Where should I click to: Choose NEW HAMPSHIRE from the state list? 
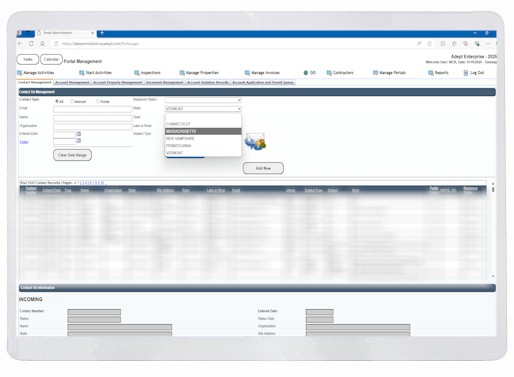[203, 138]
